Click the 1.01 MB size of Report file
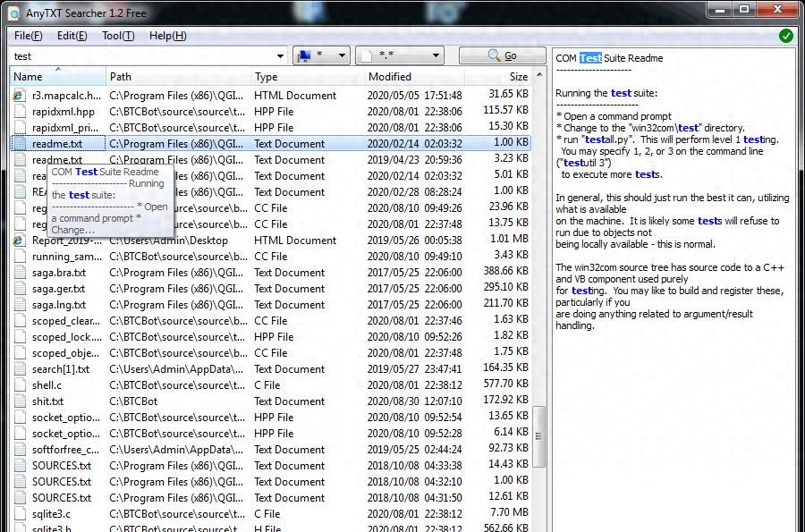This screenshot has width=805, height=532. click(x=509, y=239)
